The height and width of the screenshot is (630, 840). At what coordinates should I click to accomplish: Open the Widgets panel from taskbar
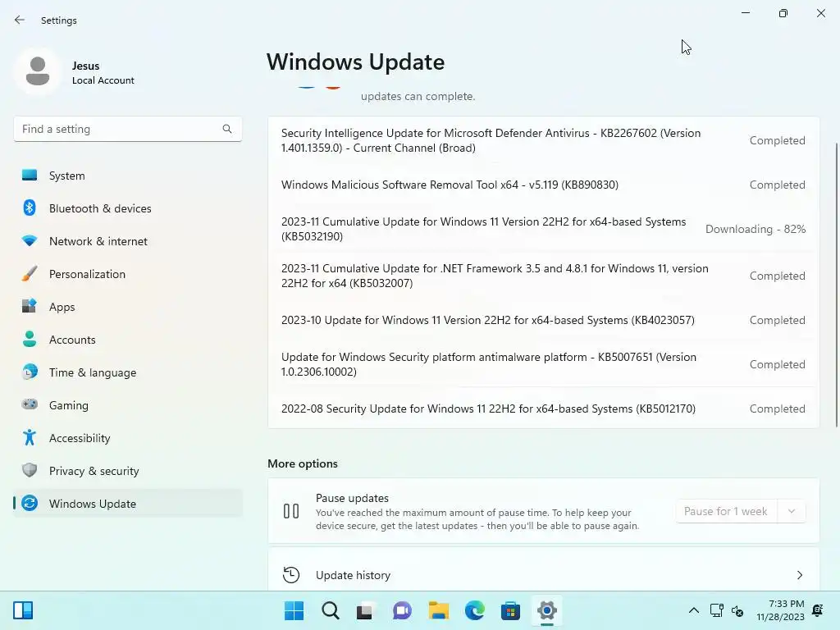tap(23, 610)
